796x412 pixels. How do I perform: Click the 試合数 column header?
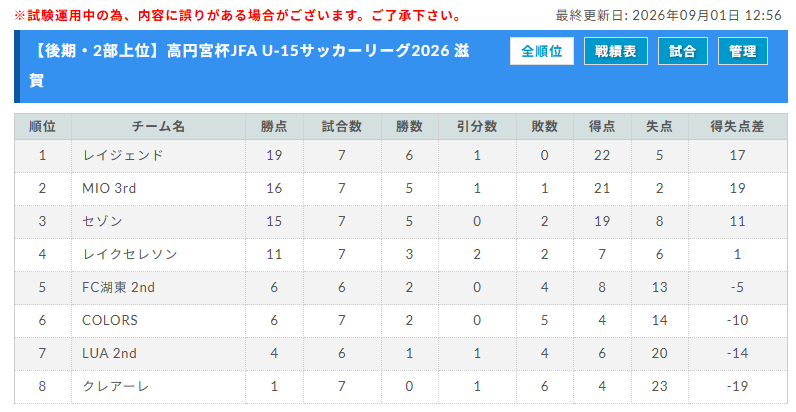pos(342,126)
